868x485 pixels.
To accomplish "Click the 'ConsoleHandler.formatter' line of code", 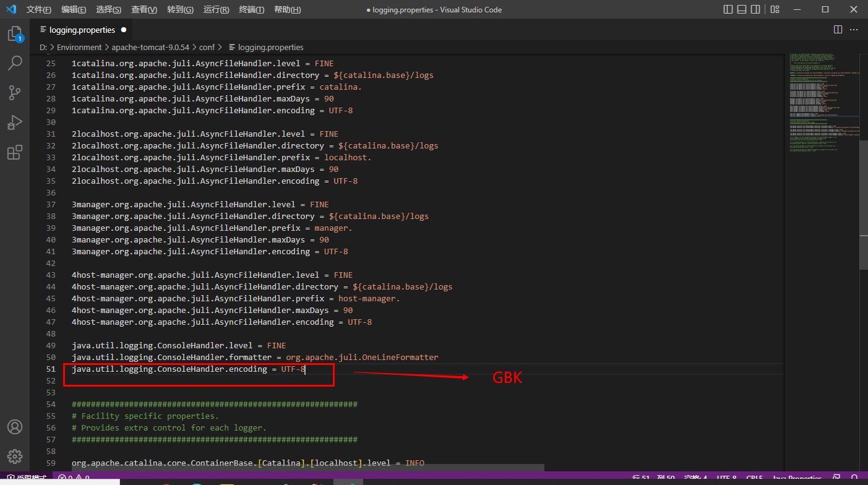I will [255, 358].
